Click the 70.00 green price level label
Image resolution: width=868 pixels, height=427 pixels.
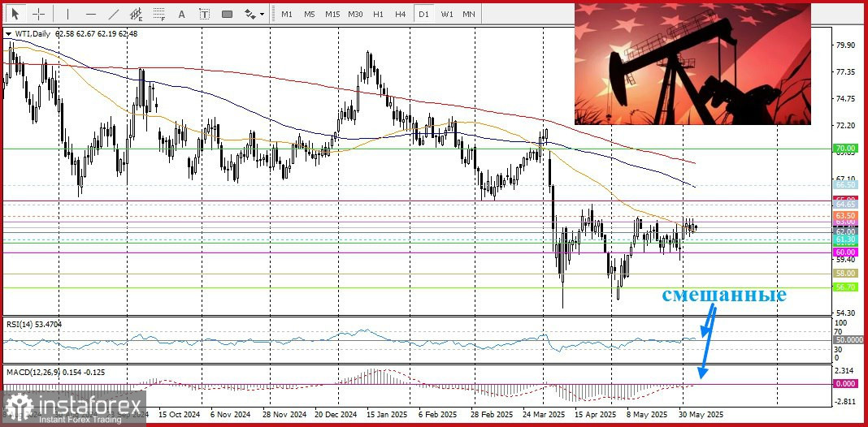click(x=846, y=149)
